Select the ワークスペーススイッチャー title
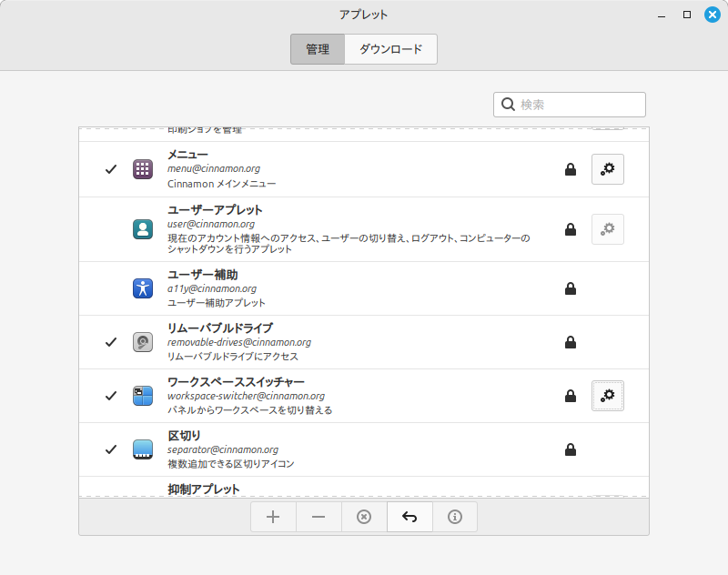 236,382
